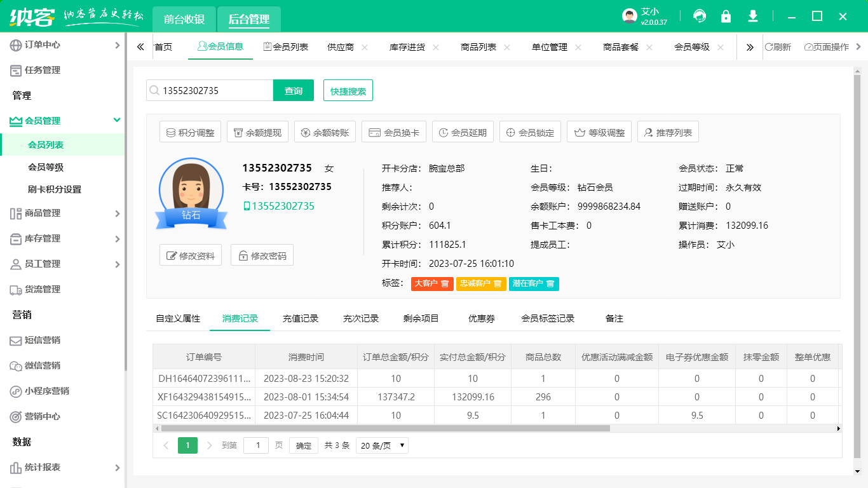Open 余额转账 balance transfer

pos(324,132)
